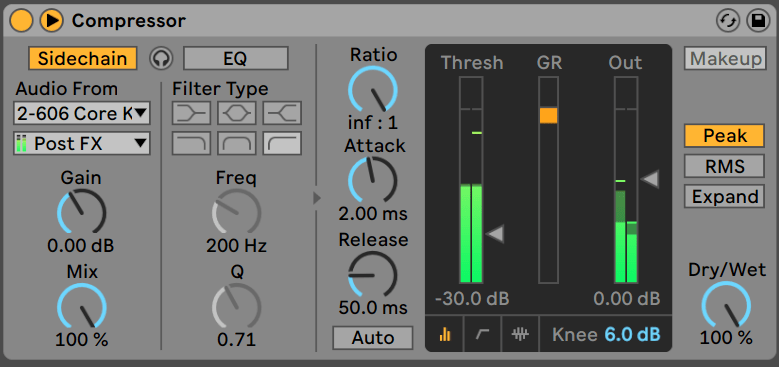
Task: Click the Out level triangle handle
Action: tap(650, 179)
